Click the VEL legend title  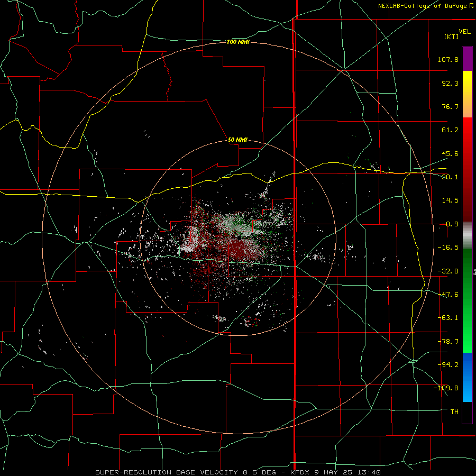point(464,32)
